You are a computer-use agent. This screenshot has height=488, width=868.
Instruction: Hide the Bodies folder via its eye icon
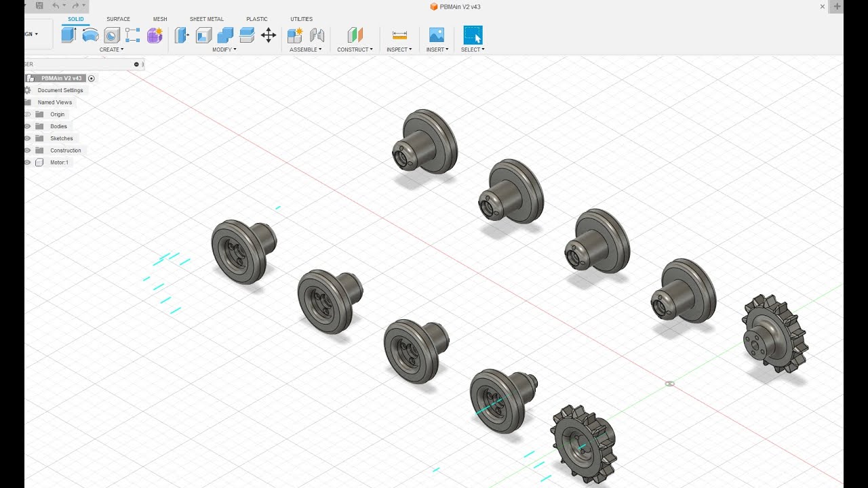pos(28,127)
